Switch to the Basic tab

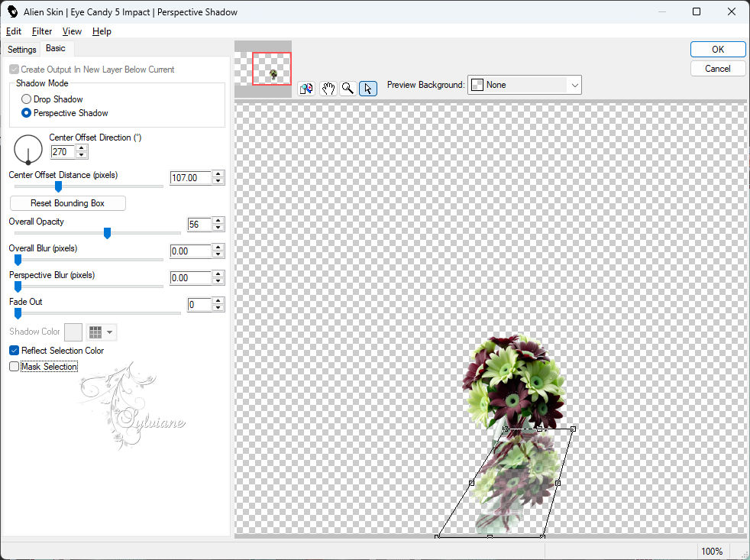tap(56, 48)
